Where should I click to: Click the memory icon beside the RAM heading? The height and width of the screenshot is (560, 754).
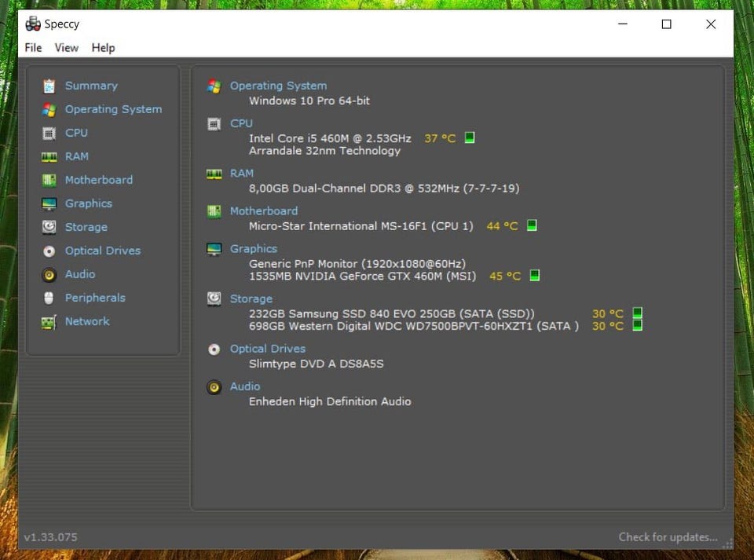[x=214, y=174]
